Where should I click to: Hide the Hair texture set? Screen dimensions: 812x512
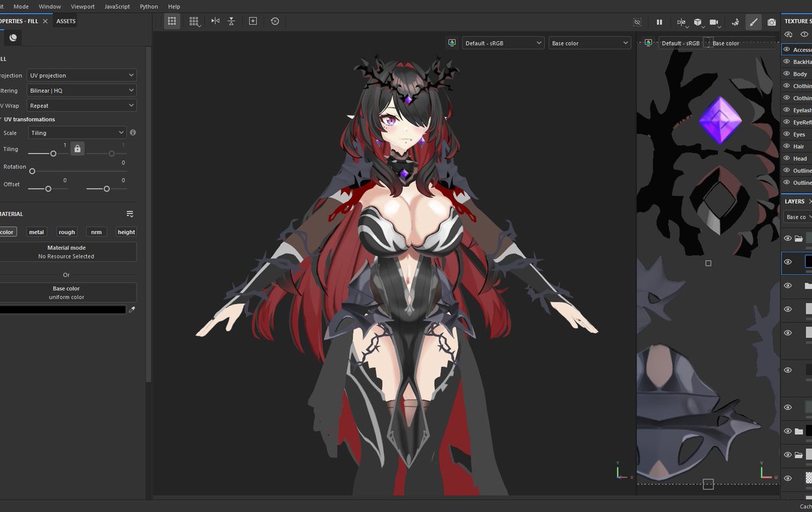(787, 146)
